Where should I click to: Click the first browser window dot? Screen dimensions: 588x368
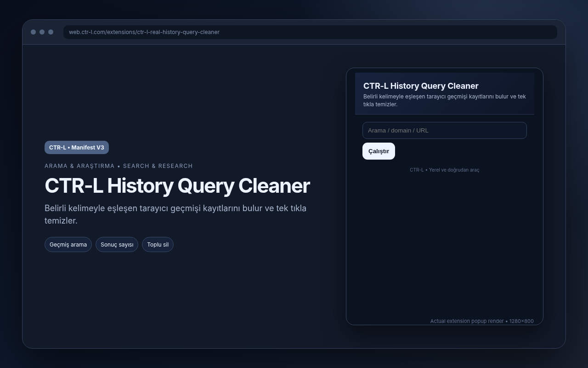click(x=33, y=32)
